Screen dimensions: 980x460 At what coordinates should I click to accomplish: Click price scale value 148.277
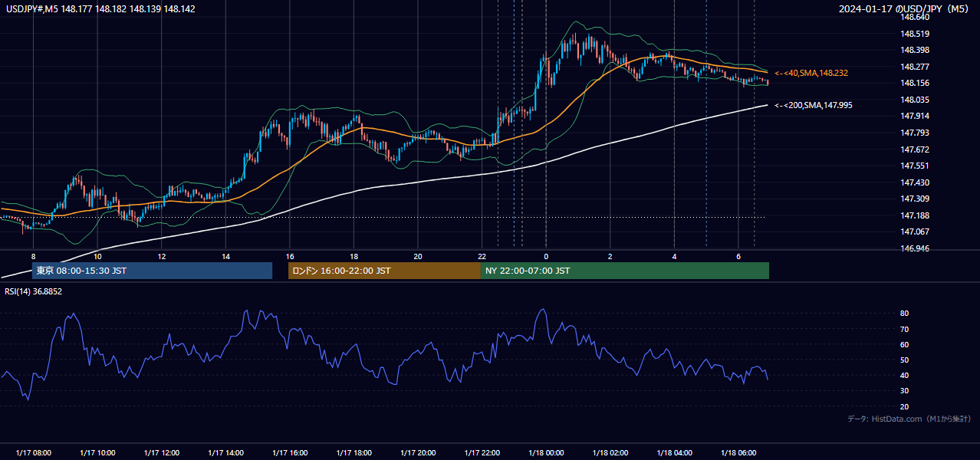coord(914,67)
